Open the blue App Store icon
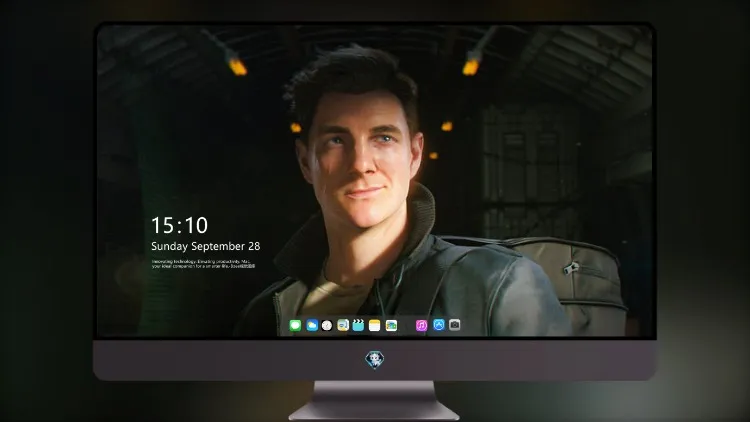Image resolution: width=750 pixels, height=422 pixels. tap(439, 325)
